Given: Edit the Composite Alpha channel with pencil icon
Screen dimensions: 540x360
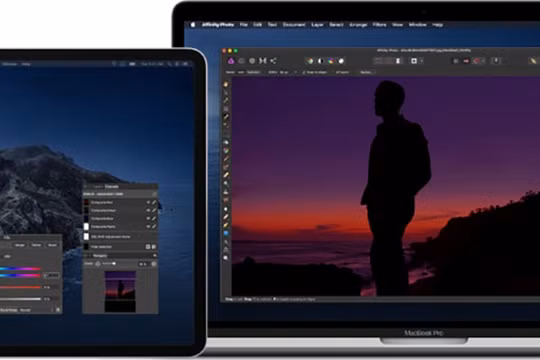Looking at the screenshot, I should point(154,226).
